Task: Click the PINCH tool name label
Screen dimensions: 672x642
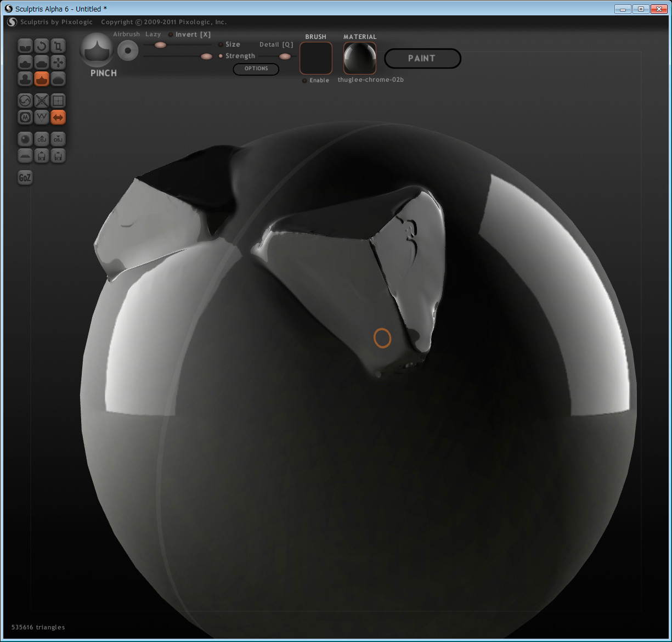Action: pos(104,73)
